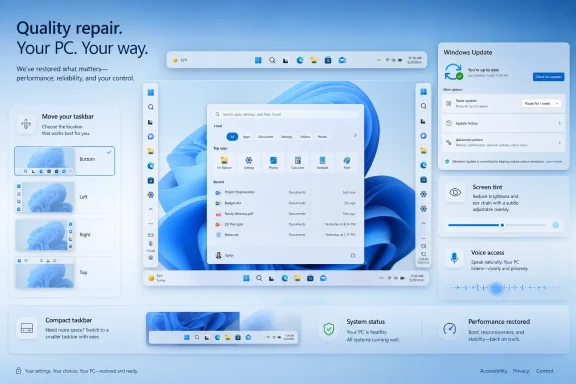Select the All filter in Start menu search
The width and height of the screenshot is (576, 384).
tap(232, 137)
